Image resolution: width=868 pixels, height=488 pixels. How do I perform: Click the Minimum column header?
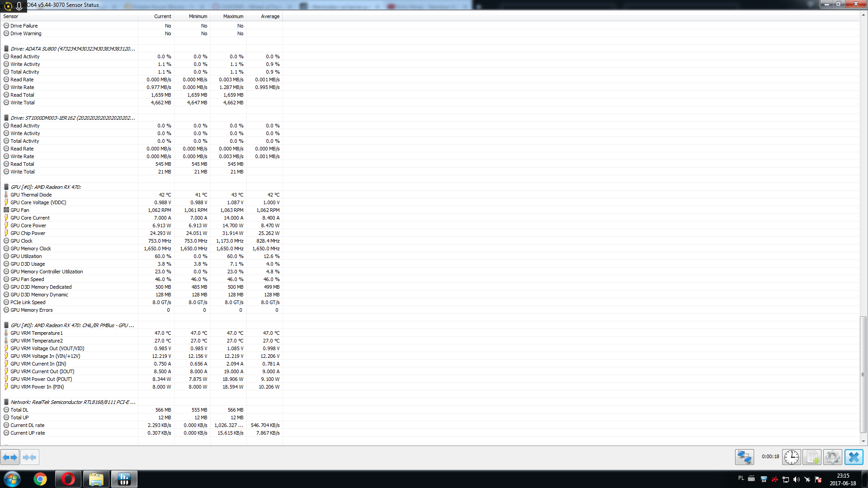pos(192,16)
